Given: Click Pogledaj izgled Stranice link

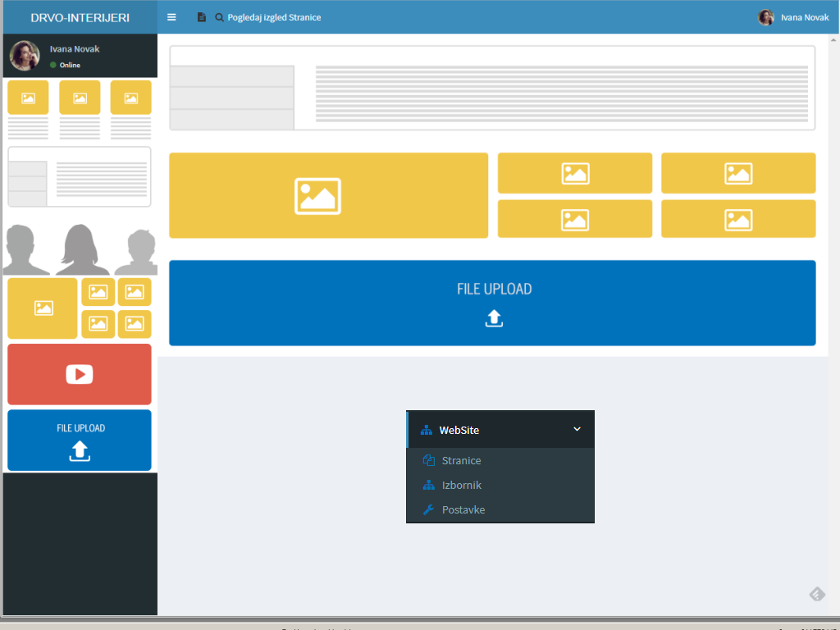Looking at the screenshot, I should (274, 17).
